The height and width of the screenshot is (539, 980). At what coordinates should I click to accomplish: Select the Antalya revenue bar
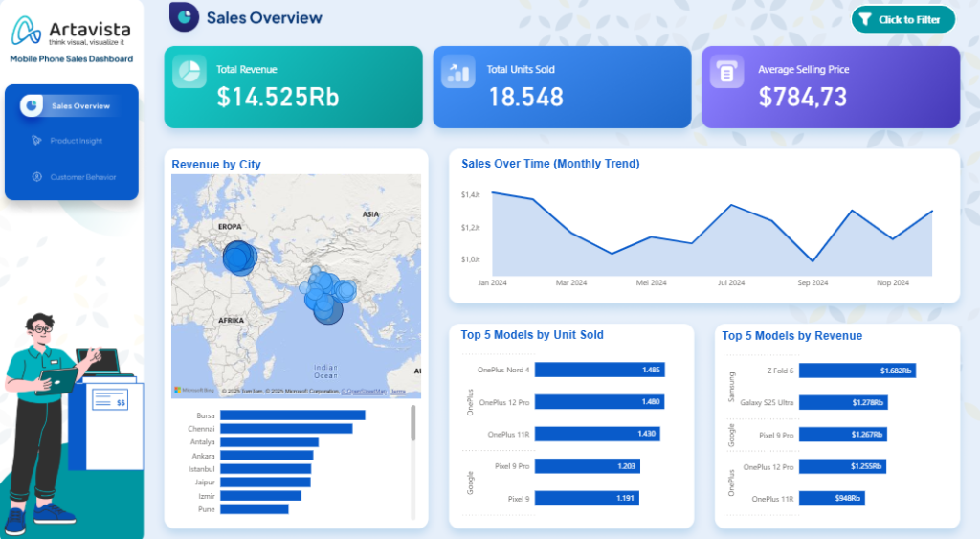coord(269,442)
